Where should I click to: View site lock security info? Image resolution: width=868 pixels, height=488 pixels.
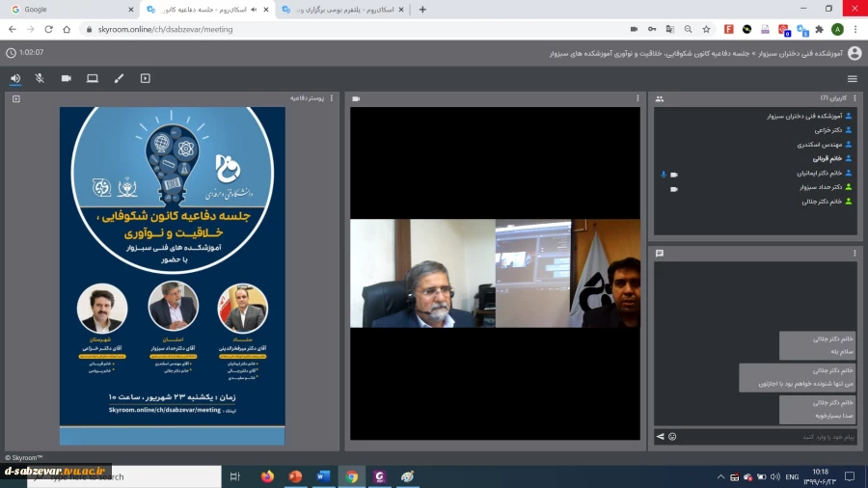coord(89,29)
